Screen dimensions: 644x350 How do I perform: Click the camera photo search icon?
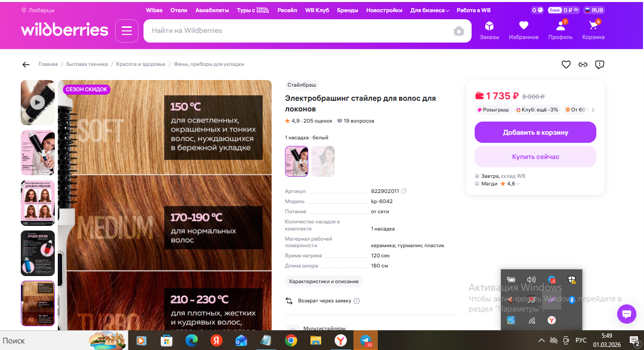[458, 31]
